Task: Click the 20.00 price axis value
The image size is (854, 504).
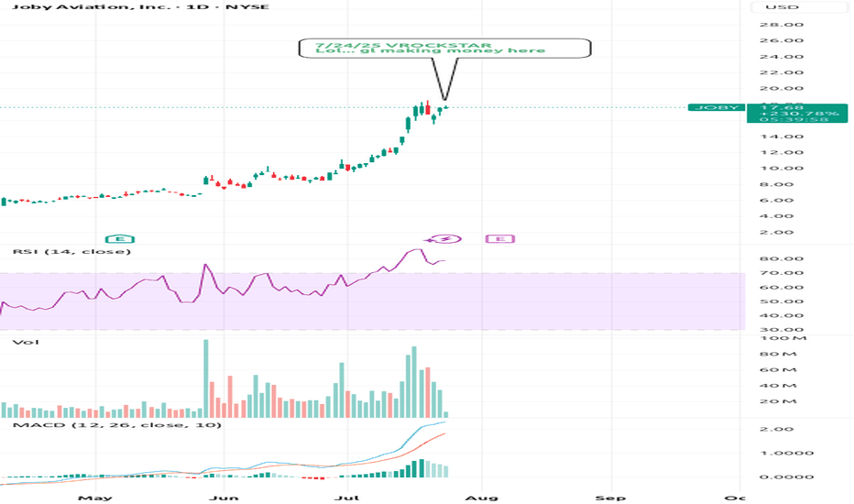Action: 782,88
